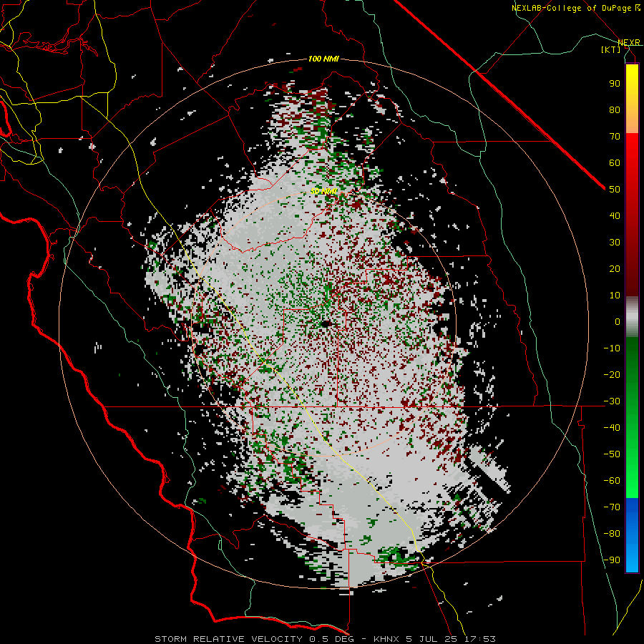The height and width of the screenshot is (644, 644).
Task: Click the -80 value on the velocity scale
Action: pos(612,534)
